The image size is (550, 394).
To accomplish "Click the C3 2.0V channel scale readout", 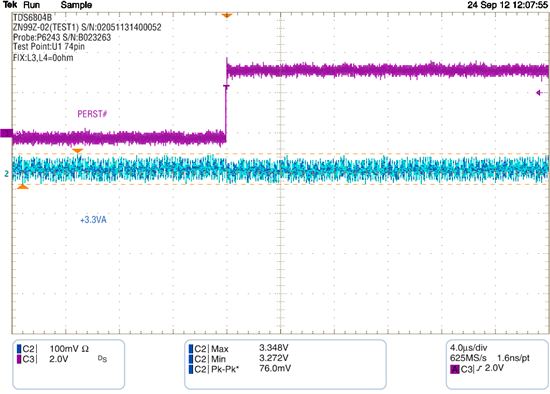I will click(x=42, y=359).
